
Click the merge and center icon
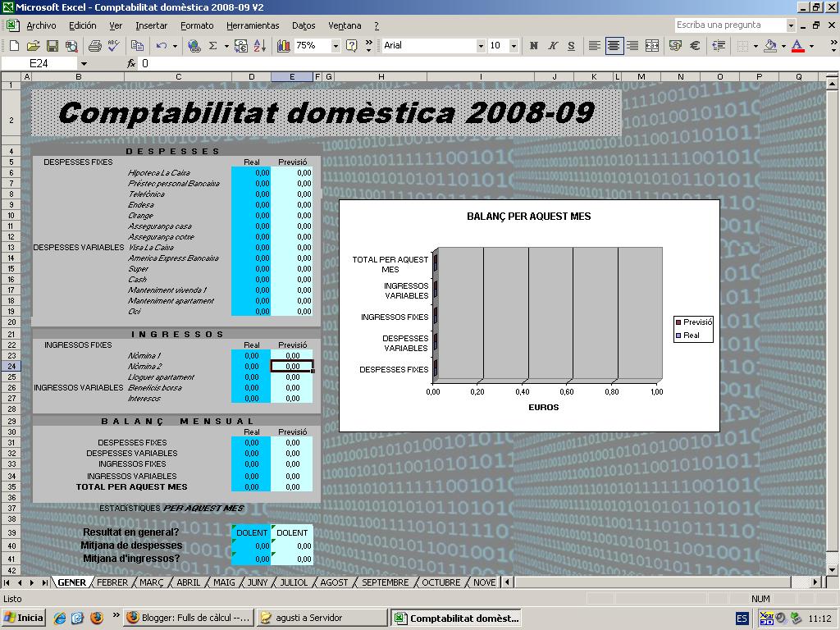[x=652, y=46]
